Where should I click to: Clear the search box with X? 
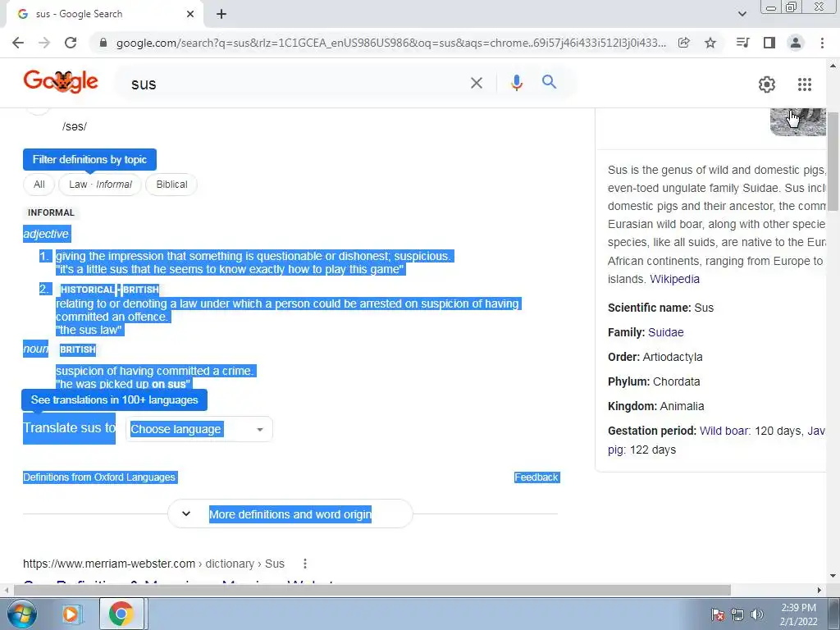(477, 83)
